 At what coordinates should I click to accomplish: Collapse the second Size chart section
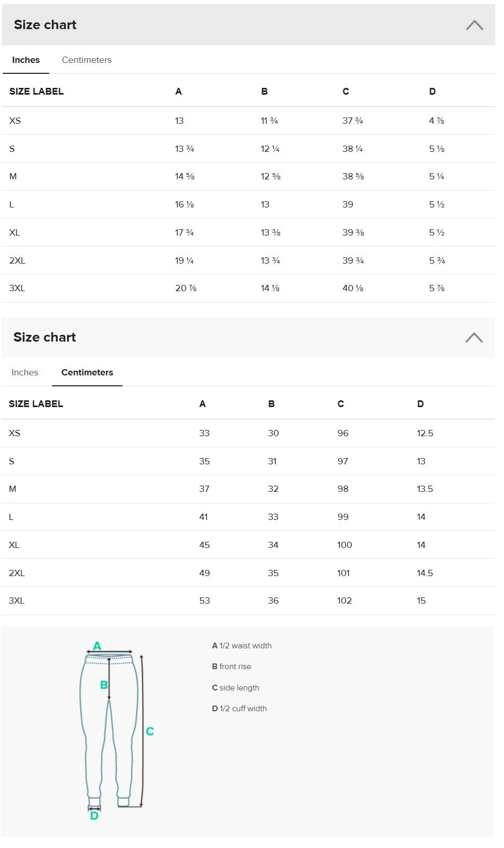473,338
